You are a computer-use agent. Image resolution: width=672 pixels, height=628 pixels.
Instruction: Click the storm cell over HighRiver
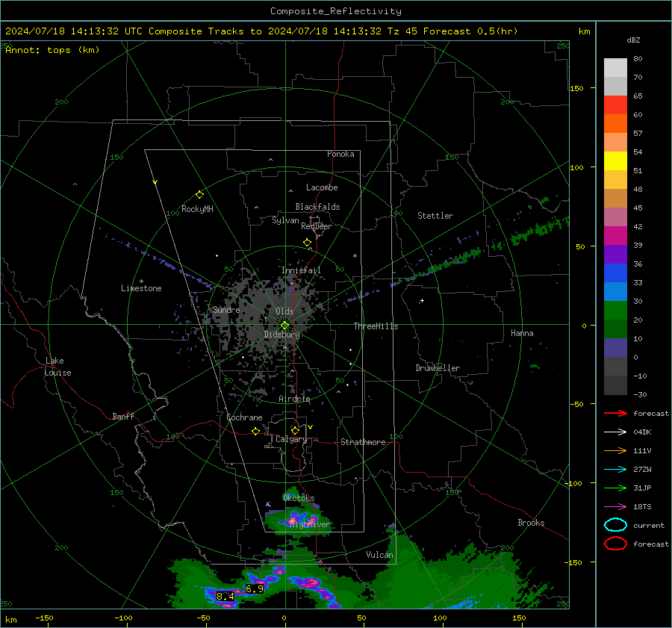(x=297, y=520)
